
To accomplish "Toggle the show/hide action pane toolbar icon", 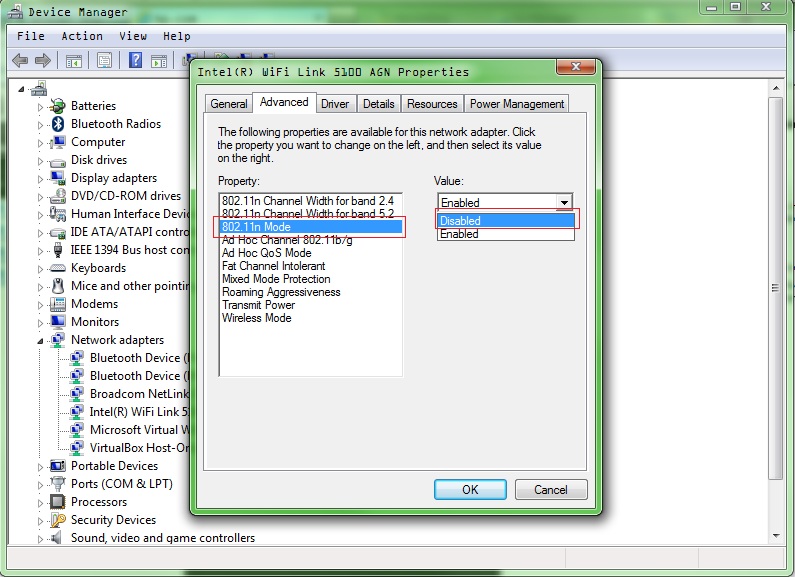I will (x=159, y=61).
